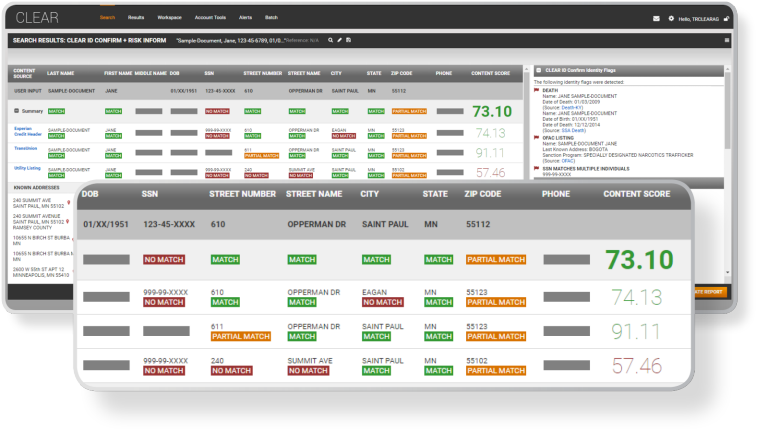Open settings via the gear icon
Viewport: 768px width, 432px height.
(x=671, y=18)
